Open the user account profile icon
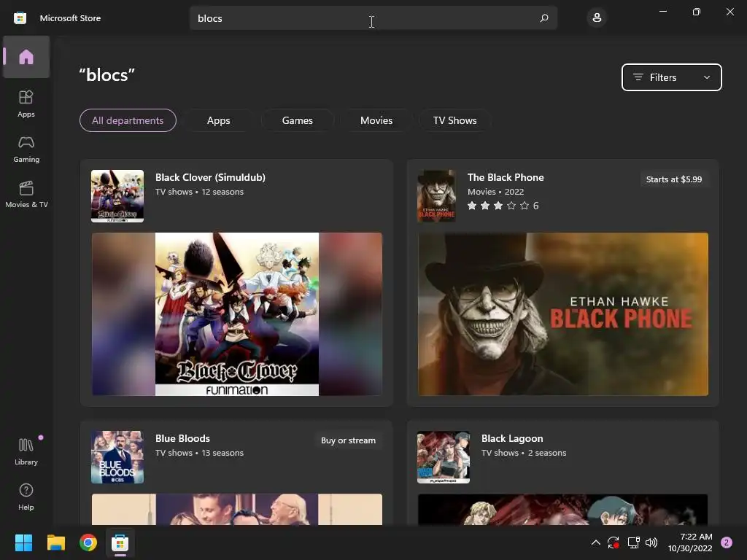747x560 pixels. coord(597,18)
